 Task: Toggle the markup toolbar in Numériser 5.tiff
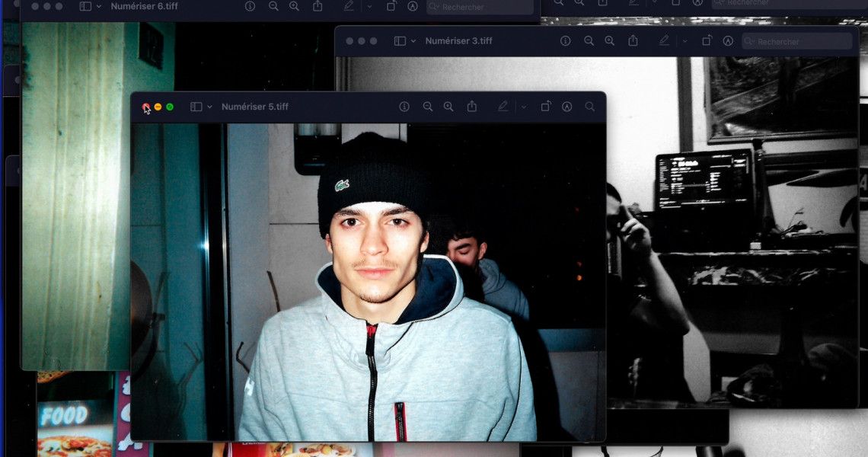click(x=567, y=107)
